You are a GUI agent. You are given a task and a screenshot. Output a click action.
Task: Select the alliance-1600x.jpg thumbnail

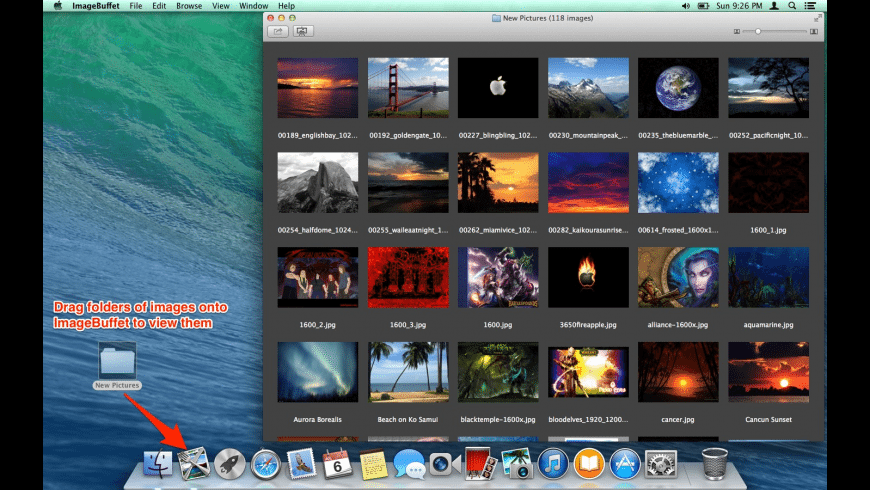tap(678, 277)
